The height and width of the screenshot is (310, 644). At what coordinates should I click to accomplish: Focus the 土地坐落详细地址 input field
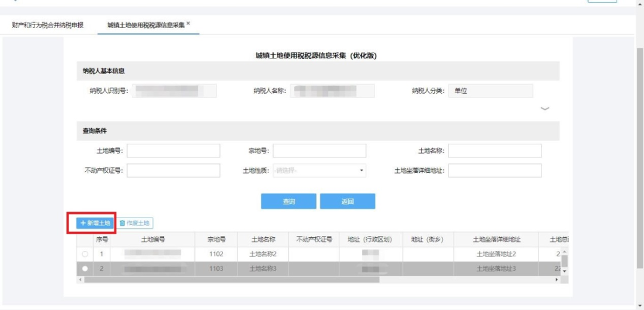(x=495, y=170)
